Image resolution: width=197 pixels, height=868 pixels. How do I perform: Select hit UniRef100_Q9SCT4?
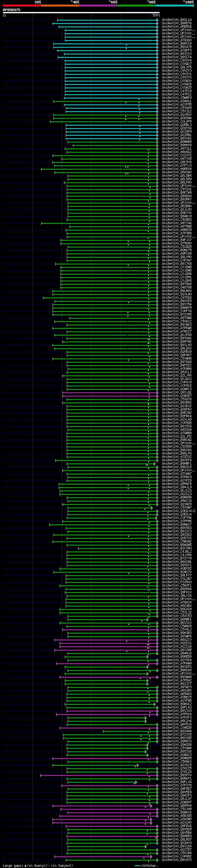point(177,57)
